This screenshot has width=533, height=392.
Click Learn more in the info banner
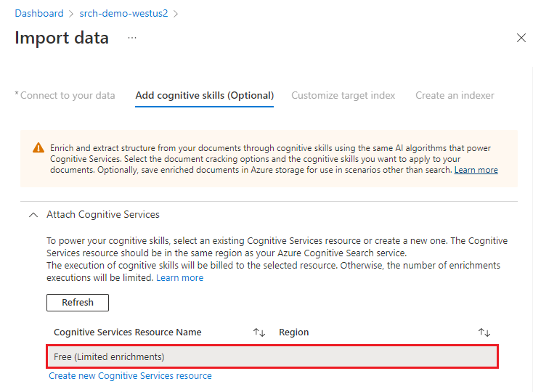click(x=476, y=170)
